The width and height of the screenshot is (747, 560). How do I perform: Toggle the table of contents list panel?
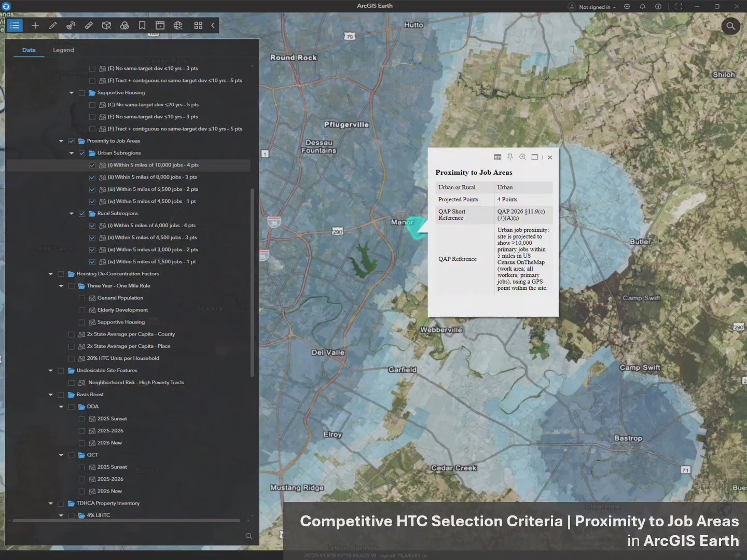point(15,25)
